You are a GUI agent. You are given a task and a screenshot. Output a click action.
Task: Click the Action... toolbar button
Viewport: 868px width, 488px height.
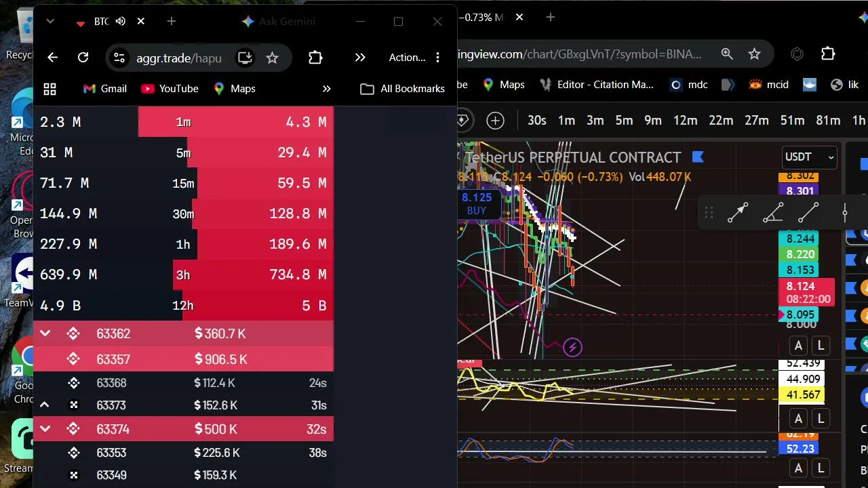407,58
